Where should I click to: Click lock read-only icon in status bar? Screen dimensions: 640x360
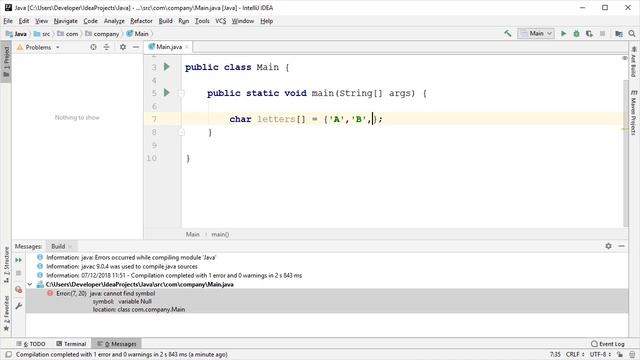tap(620, 354)
